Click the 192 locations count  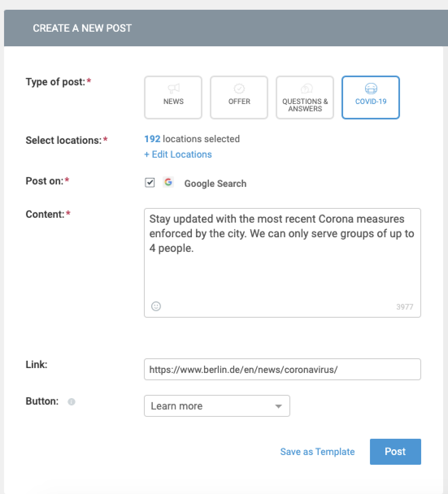(152, 139)
